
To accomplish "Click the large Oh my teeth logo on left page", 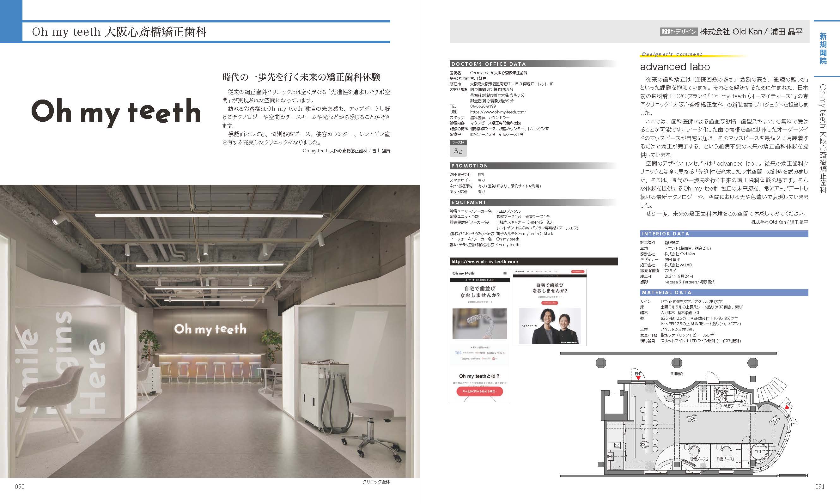I will (x=116, y=112).
